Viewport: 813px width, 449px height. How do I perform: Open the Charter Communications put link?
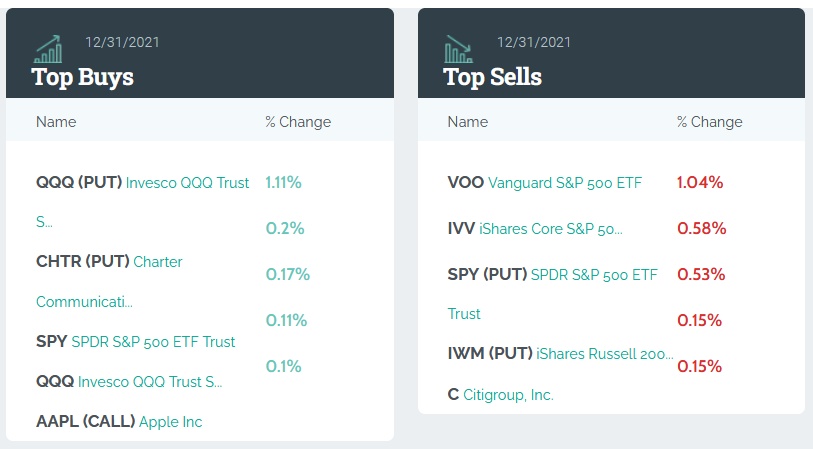click(157, 262)
